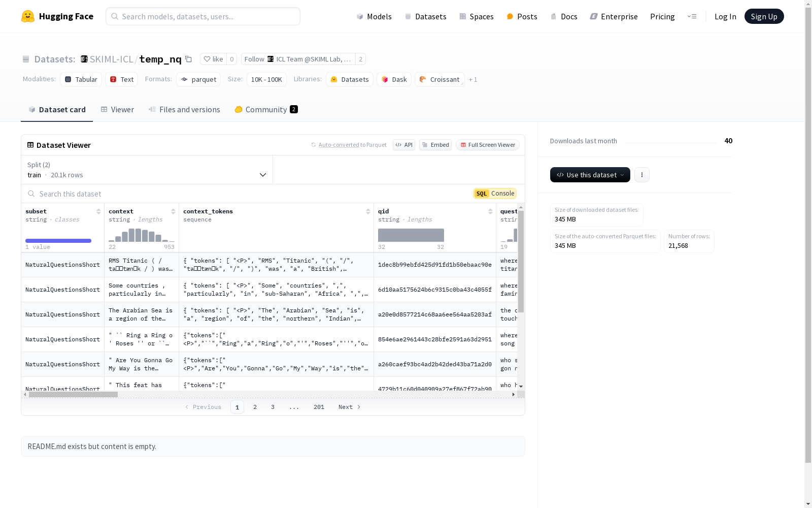Sort the subset column
This screenshot has width=812, height=508.
coord(98,211)
